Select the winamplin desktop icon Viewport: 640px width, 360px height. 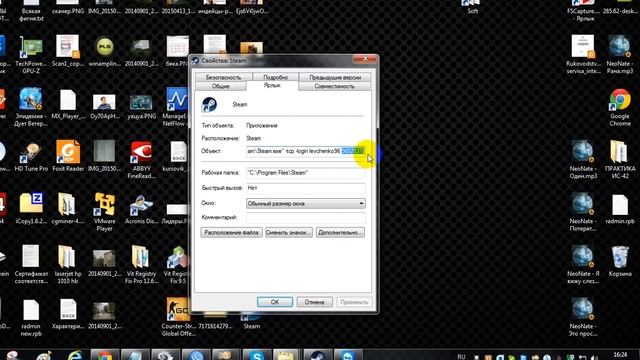[104, 51]
